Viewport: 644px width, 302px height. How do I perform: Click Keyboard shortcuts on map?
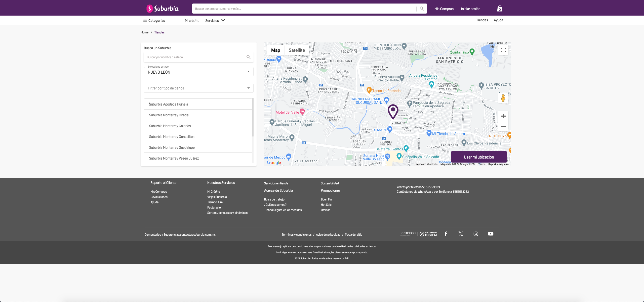[426, 164]
